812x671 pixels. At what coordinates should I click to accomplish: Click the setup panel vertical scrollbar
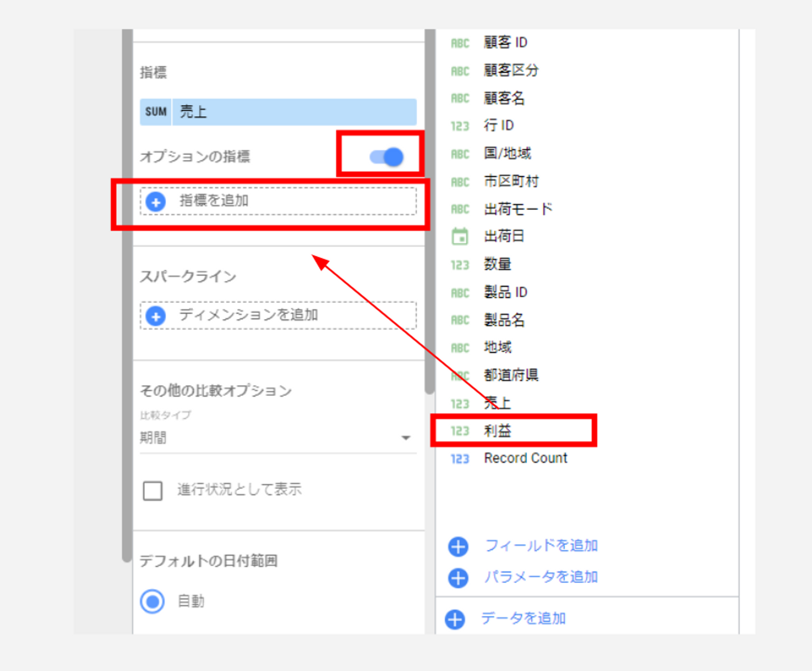(430, 211)
